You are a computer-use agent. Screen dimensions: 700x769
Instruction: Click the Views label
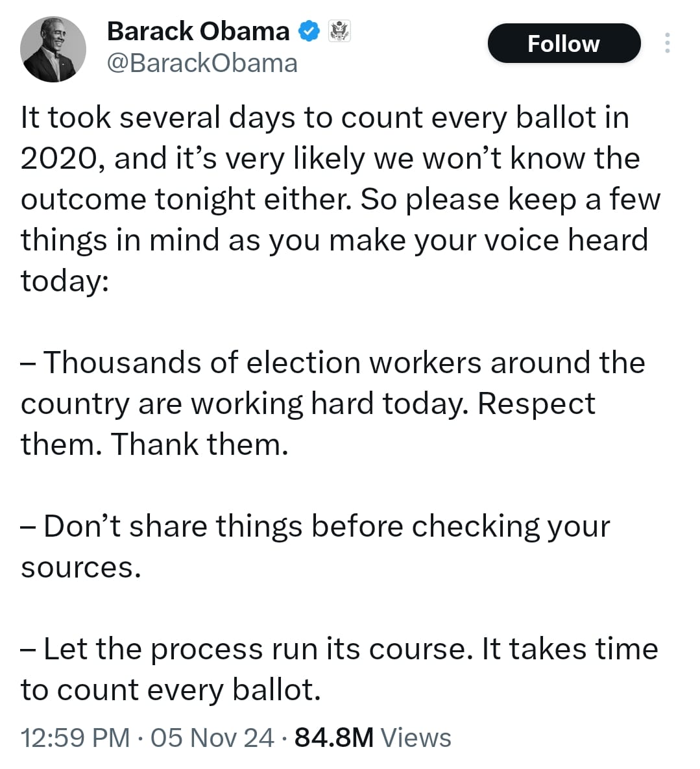[x=415, y=738]
